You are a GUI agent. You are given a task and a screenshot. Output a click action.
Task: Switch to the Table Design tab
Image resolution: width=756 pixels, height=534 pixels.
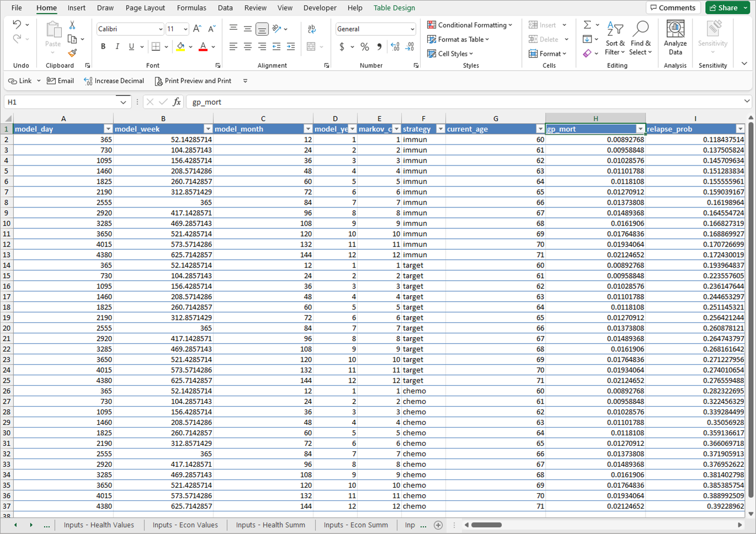(x=394, y=8)
